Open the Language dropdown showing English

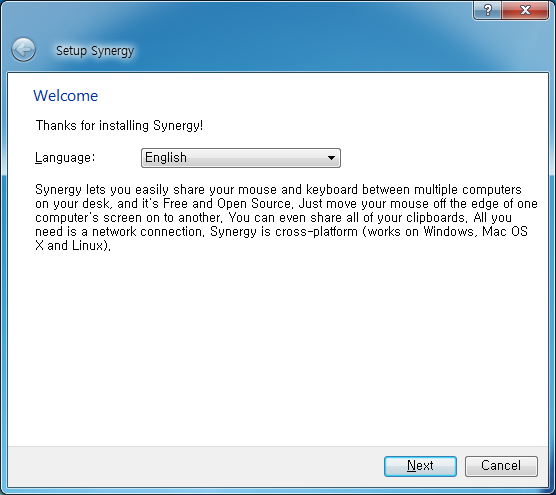[x=241, y=158]
